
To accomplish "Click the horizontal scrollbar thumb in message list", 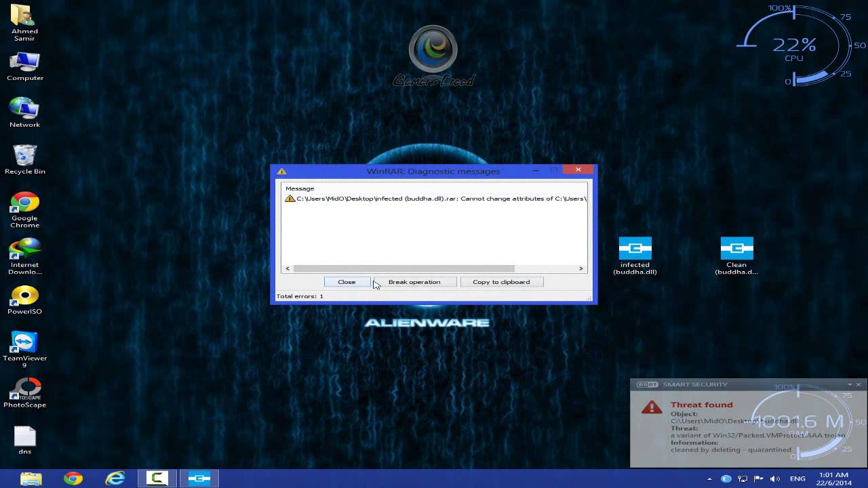I will coord(404,268).
